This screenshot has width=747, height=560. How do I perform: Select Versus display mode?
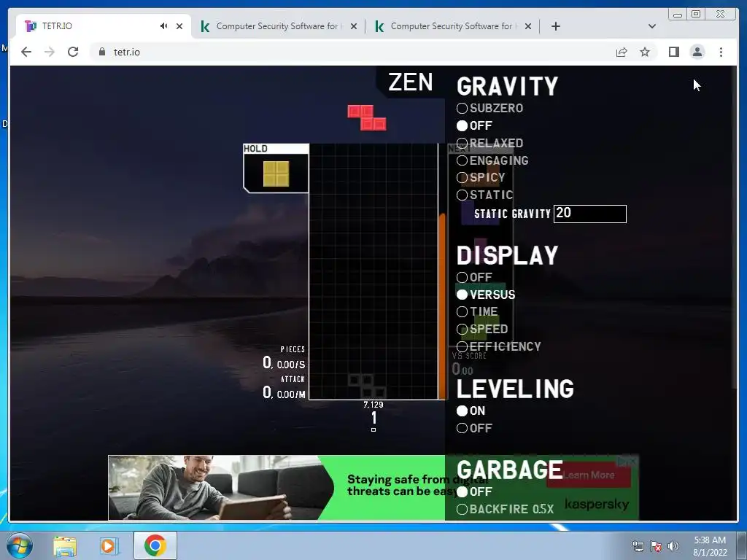(486, 295)
